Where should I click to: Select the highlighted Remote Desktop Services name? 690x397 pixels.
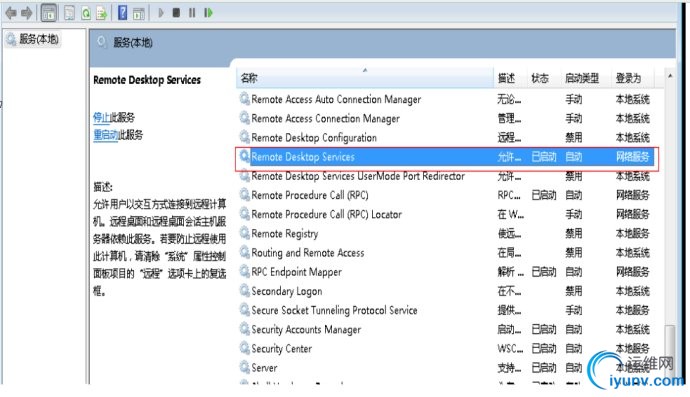(x=303, y=157)
